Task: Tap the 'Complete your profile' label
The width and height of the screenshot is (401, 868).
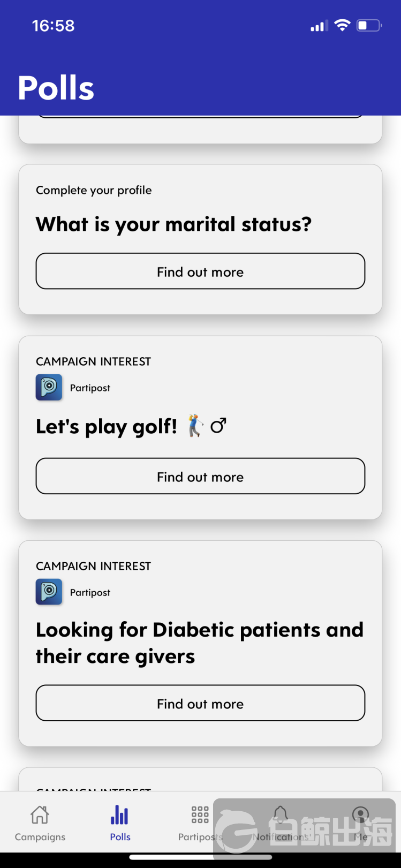Action: pyautogui.click(x=94, y=190)
